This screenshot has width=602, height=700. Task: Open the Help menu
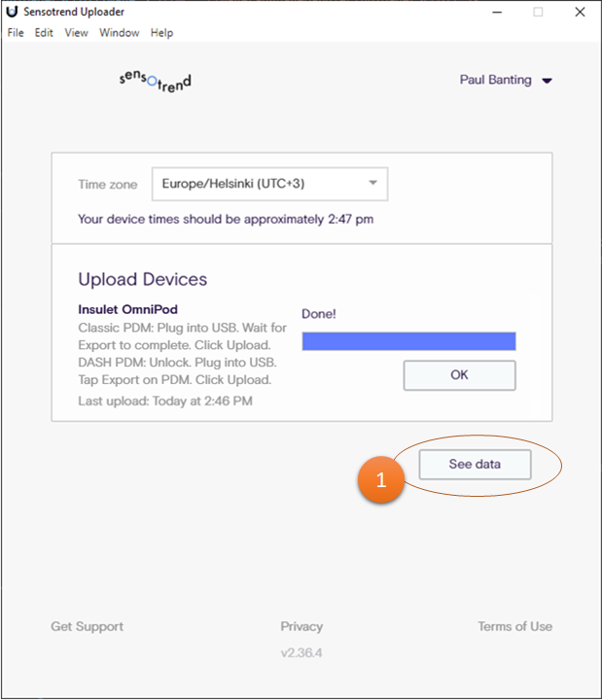pyautogui.click(x=161, y=33)
